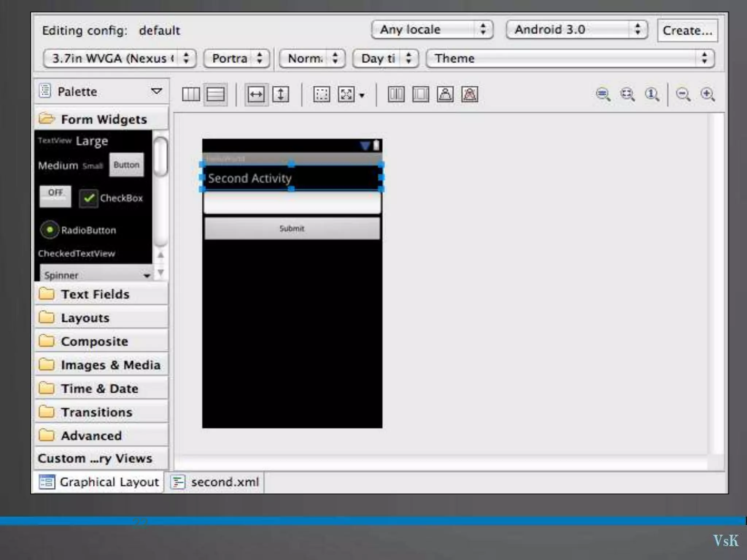The image size is (747, 560).
Task: Click the zoom to fit icon
Action: point(627,94)
